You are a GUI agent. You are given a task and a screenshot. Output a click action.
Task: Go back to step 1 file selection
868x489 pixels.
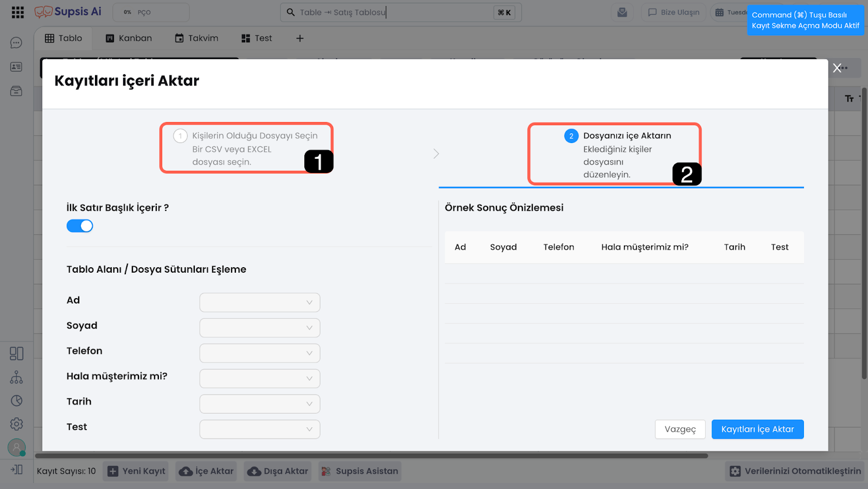click(246, 148)
